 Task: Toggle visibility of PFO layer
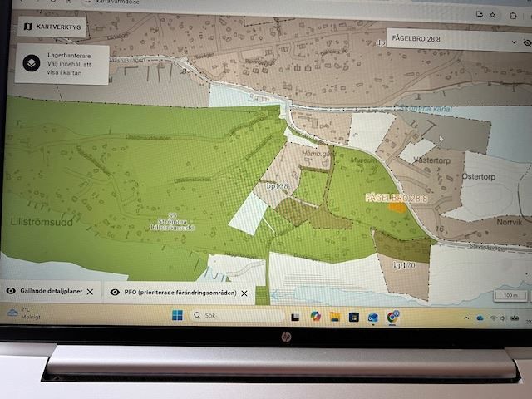tap(114, 292)
